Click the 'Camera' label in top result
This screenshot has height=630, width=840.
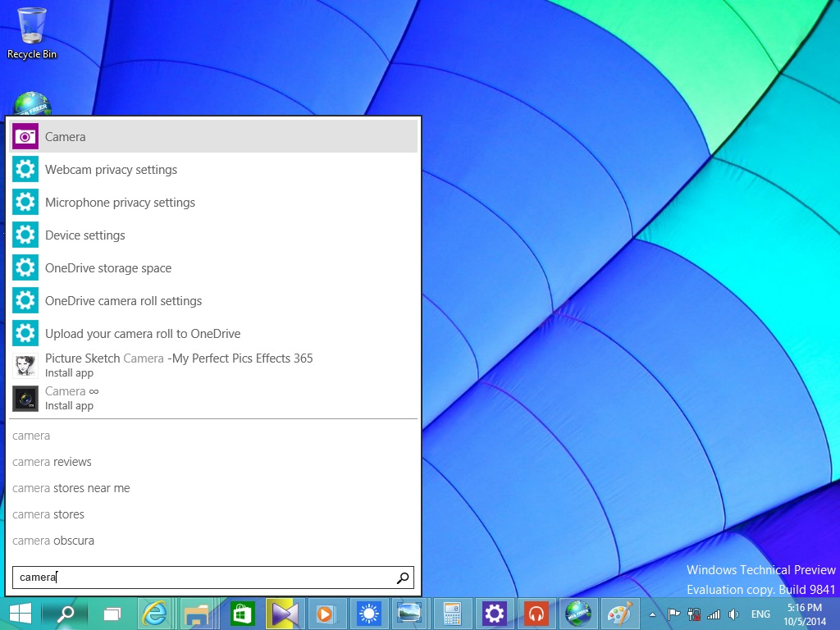(66, 137)
